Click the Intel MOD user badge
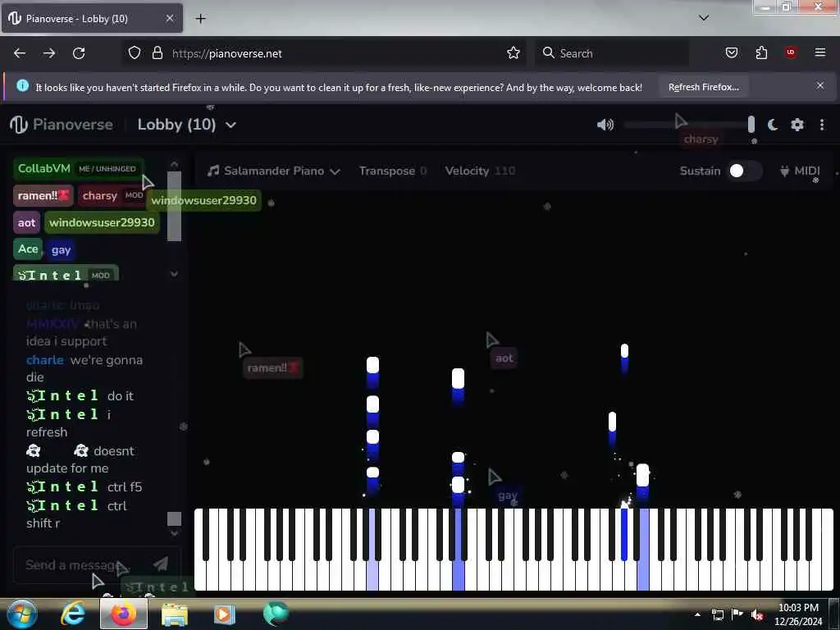Screen dimensions: 840x630 pos(66,274)
